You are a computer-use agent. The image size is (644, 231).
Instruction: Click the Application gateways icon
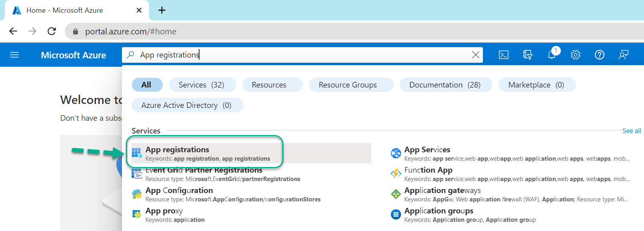coord(396,194)
